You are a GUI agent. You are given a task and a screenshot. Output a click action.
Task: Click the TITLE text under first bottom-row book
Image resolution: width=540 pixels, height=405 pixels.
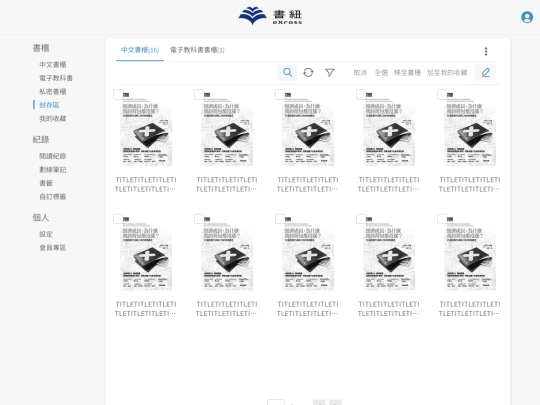click(x=146, y=309)
